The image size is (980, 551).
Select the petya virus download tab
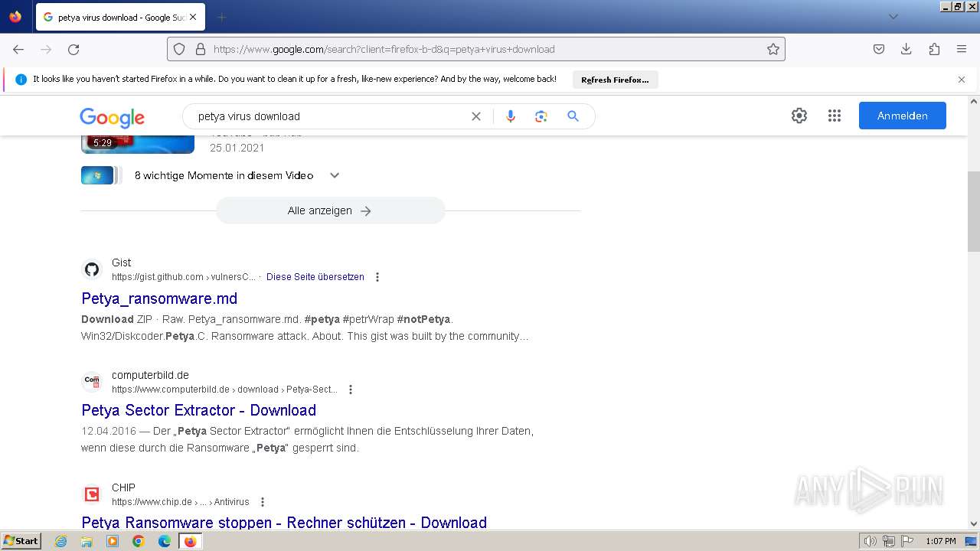pyautogui.click(x=120, y=17)
